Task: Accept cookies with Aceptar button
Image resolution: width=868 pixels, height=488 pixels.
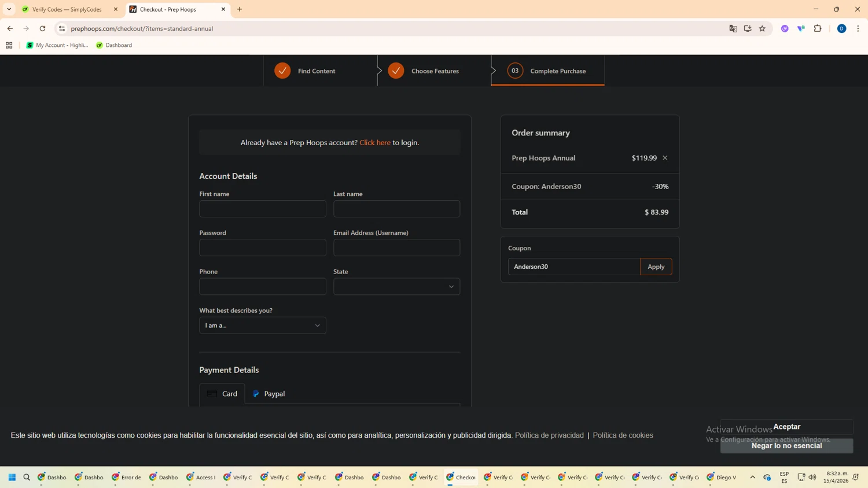Action: [786, 427]
